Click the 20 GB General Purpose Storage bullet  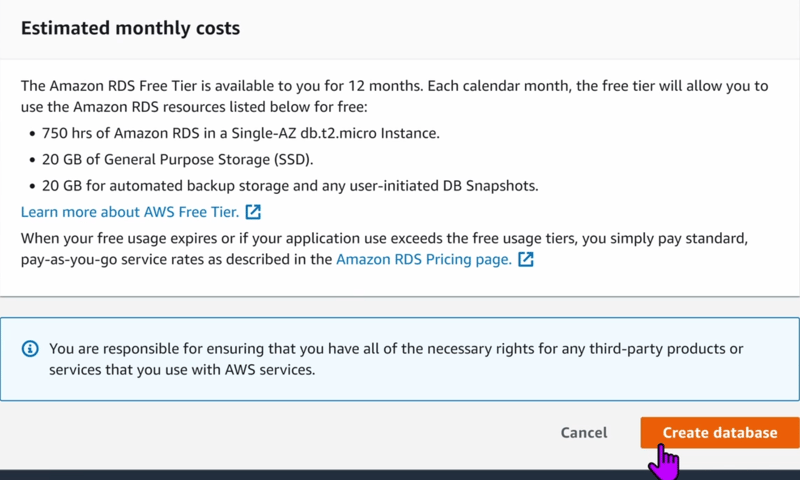(178, 160)
